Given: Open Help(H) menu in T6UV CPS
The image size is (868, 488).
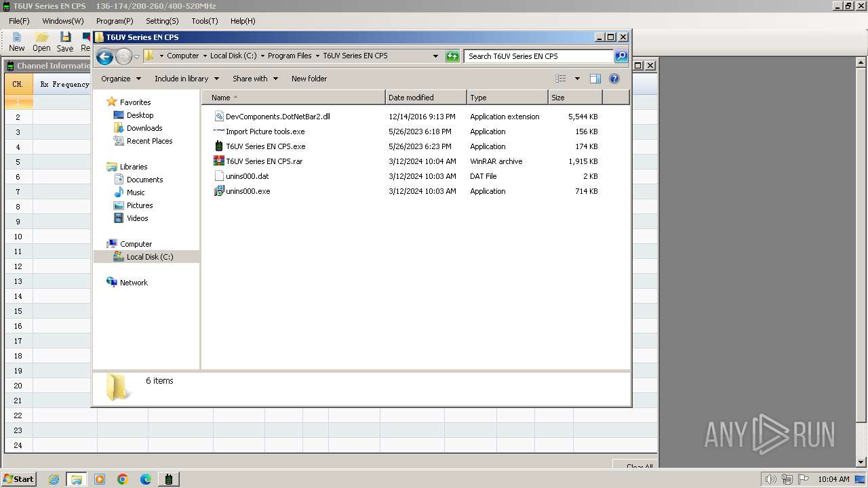Looking at the screenshot, I should (243, 21).
